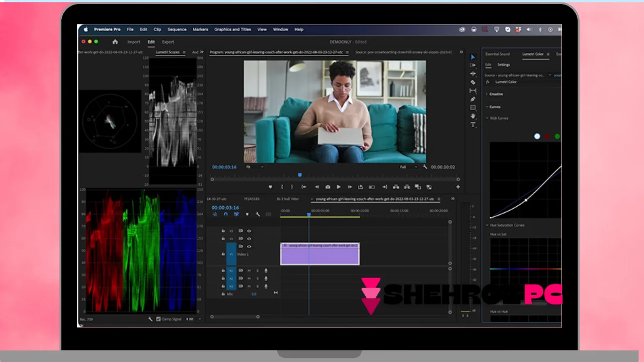Select the Slip tool
This screenshot has width=644, height=362.
pyautogui.click(x=473, y=90)
